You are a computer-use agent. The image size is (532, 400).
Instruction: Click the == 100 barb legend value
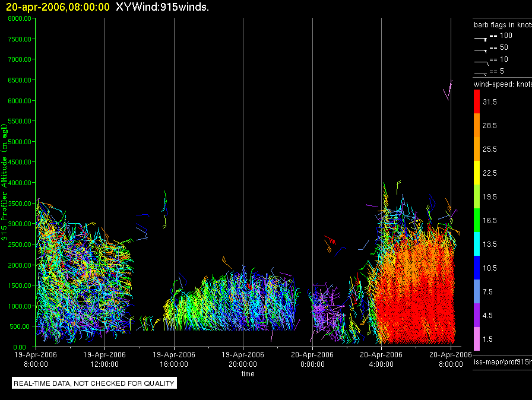point(501,36)
